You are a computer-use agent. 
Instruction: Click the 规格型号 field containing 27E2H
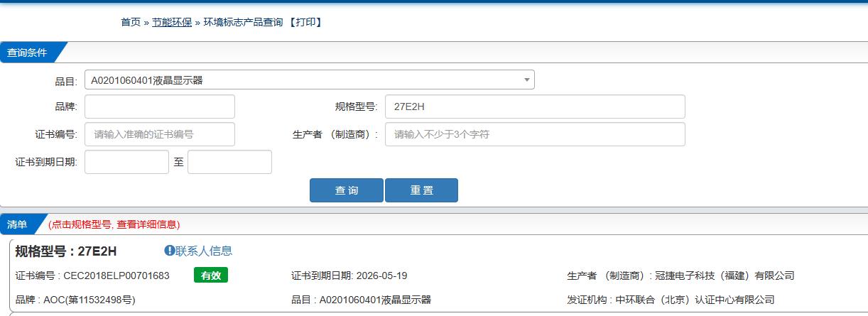pyautogui.click(x=535, y=107)
